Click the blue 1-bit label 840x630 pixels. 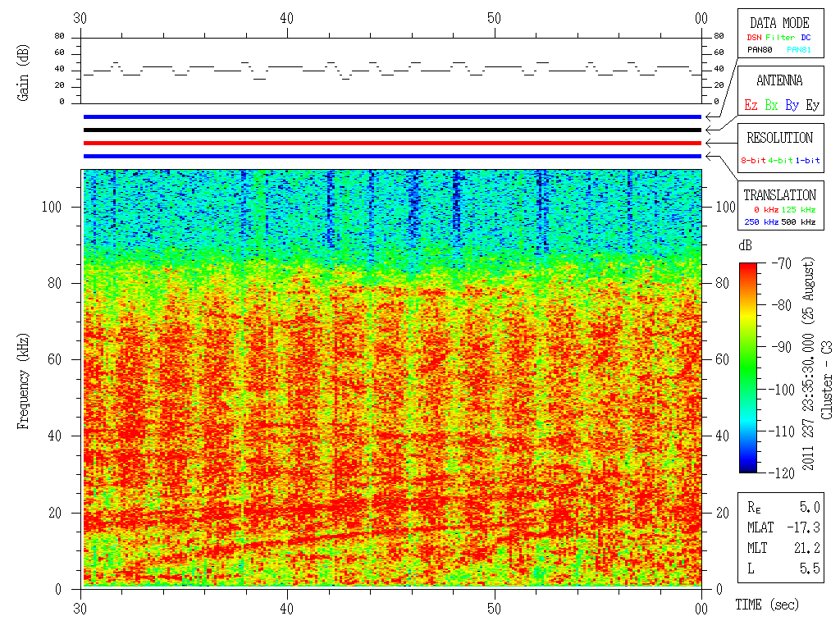click(807, 160)
